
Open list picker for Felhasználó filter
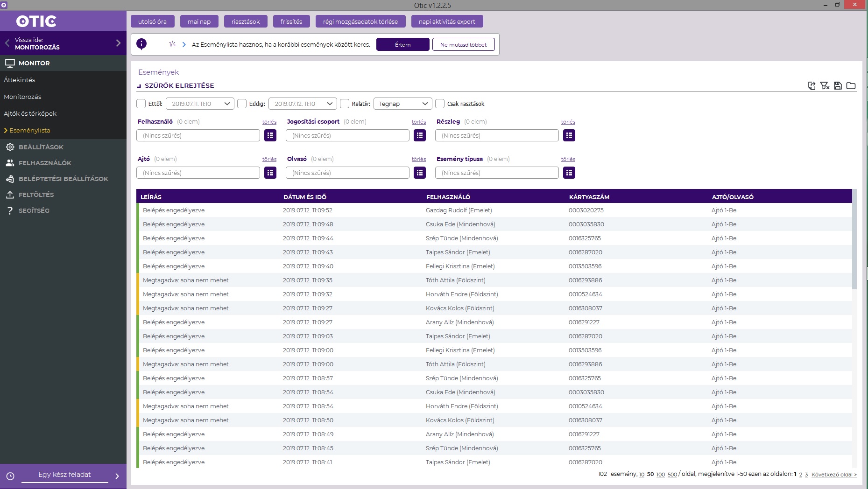click(270, 135)
